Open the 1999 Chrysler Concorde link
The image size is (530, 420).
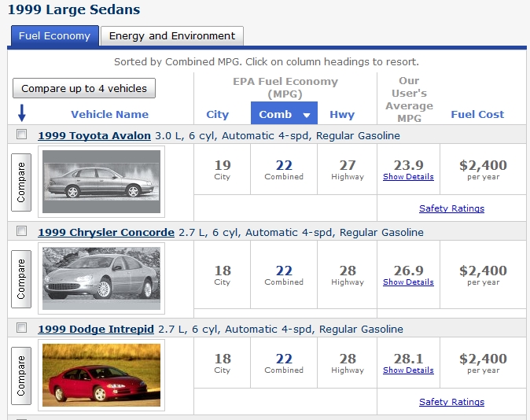(106, 232)
